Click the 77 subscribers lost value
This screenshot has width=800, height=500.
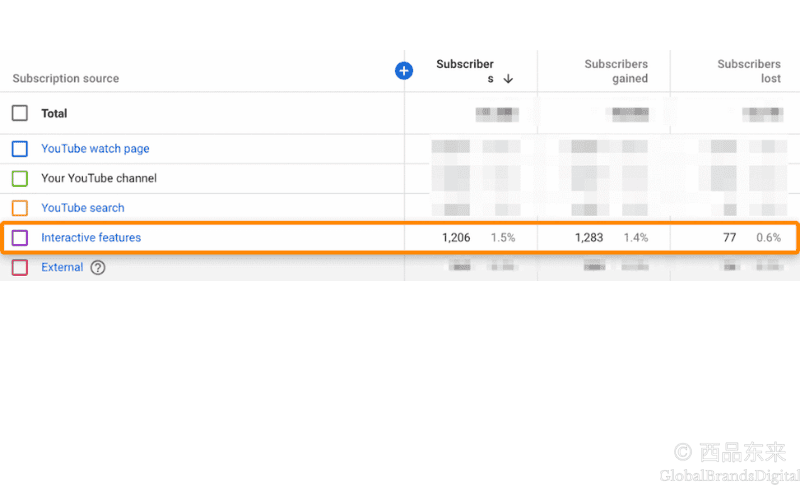click(730, 238)
